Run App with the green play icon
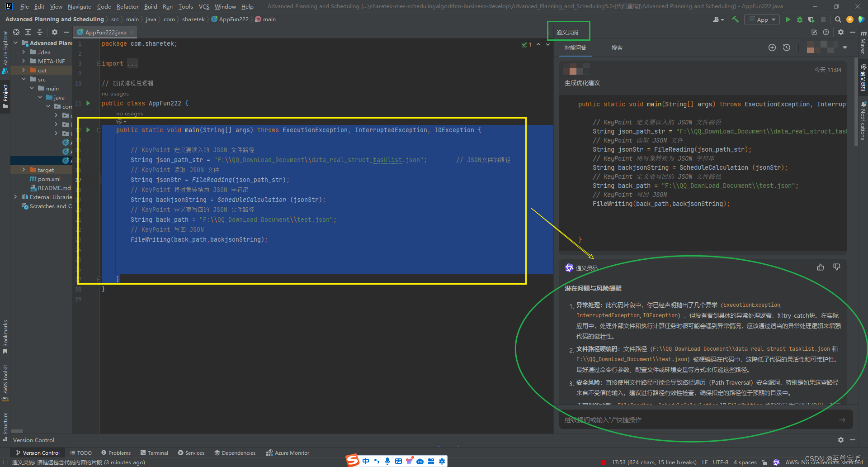This screenshot has width=868, height=467. point(788,19)
